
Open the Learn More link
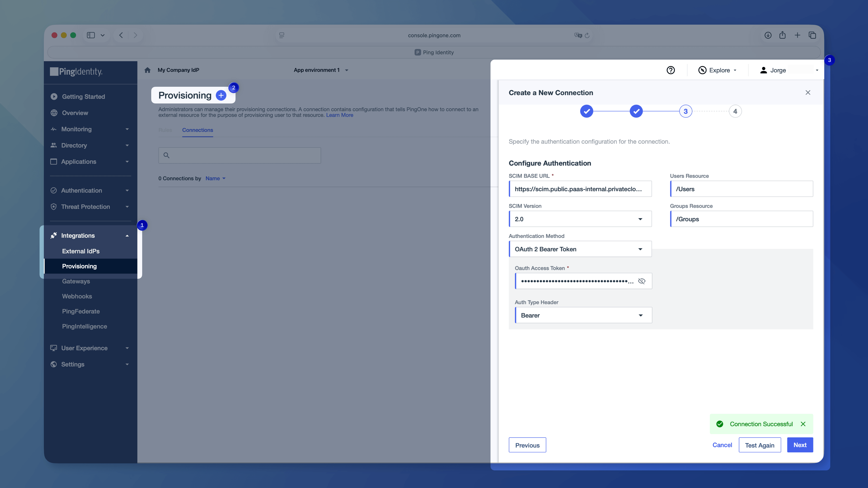click(x=340, y=115)
